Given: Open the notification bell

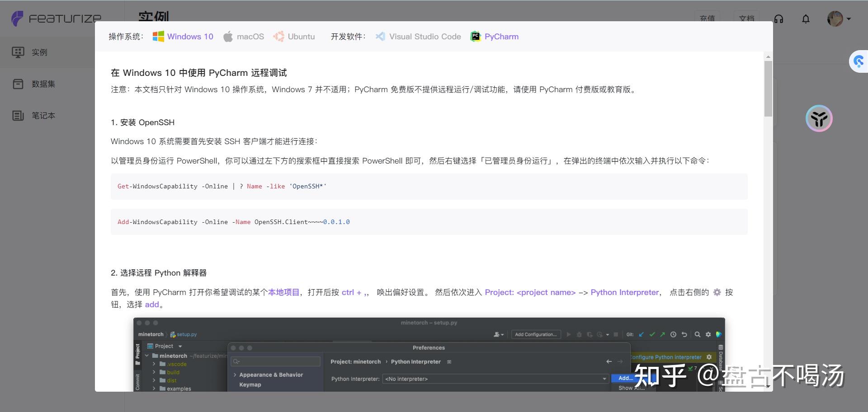Looking at the screenshot, I should (x=806, y=19).
